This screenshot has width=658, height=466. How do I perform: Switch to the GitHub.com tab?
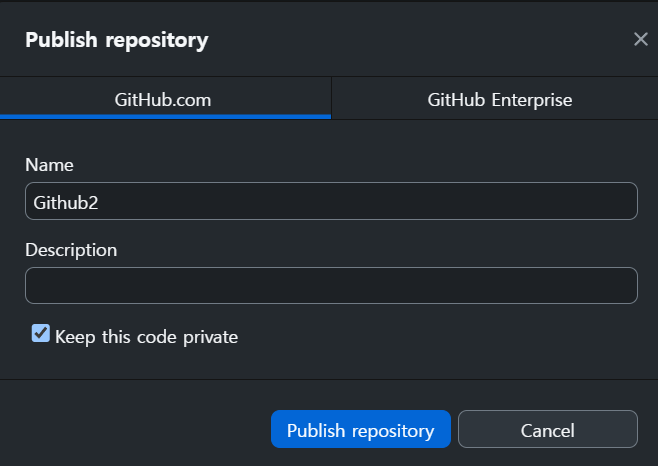pyautogui.click(x=164, y=100)
